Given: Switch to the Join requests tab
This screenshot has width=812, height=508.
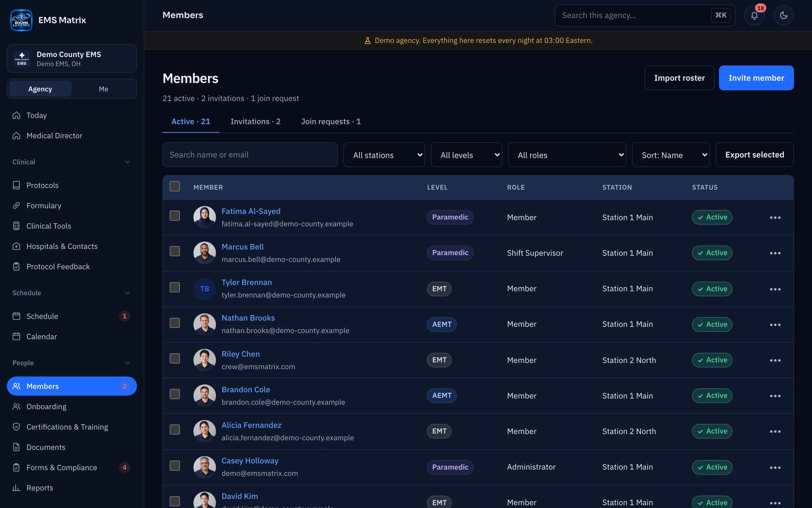Looking at the screenshot, I should tap(331, 122).
